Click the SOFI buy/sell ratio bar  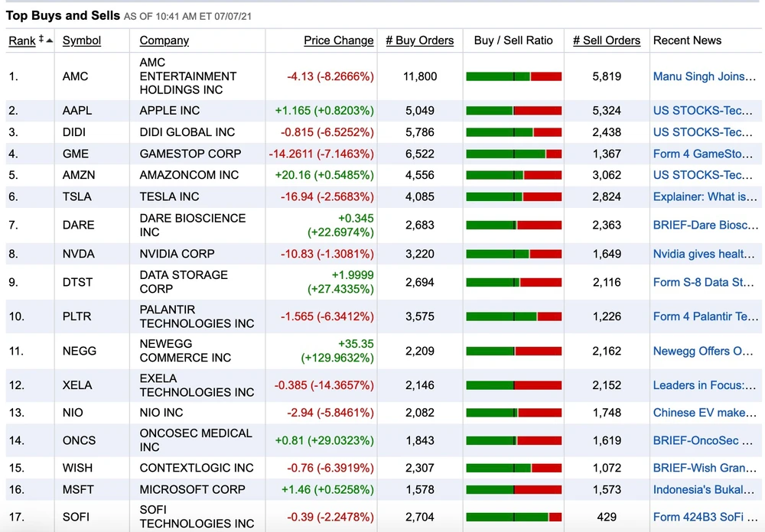[513, 517]
